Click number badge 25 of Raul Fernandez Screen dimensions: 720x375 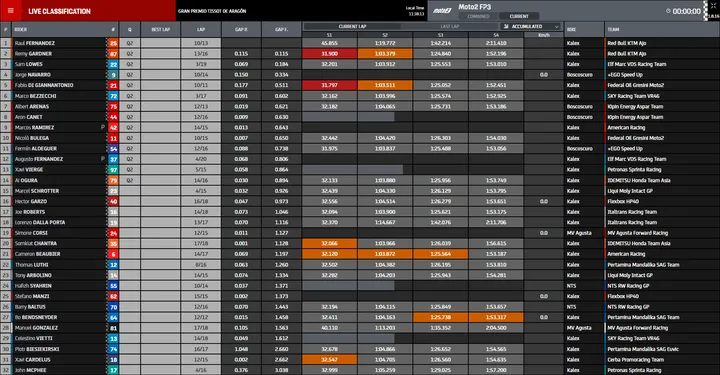(x=113, y=43)
